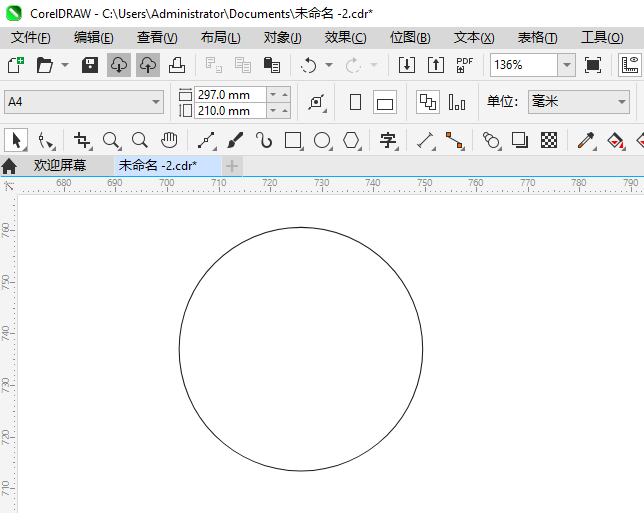Screen dimensions: 644x513
Task: Decrease page height with down stepper
Action: click(273, 111)
